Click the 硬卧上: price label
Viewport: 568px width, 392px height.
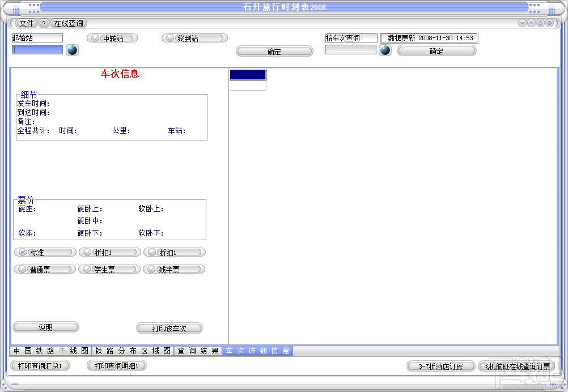90,209
